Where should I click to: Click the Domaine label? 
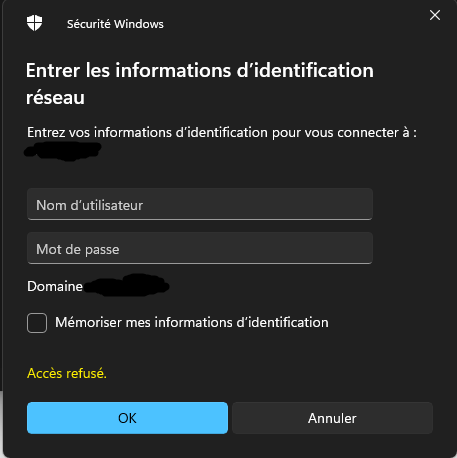pos(55,286)
